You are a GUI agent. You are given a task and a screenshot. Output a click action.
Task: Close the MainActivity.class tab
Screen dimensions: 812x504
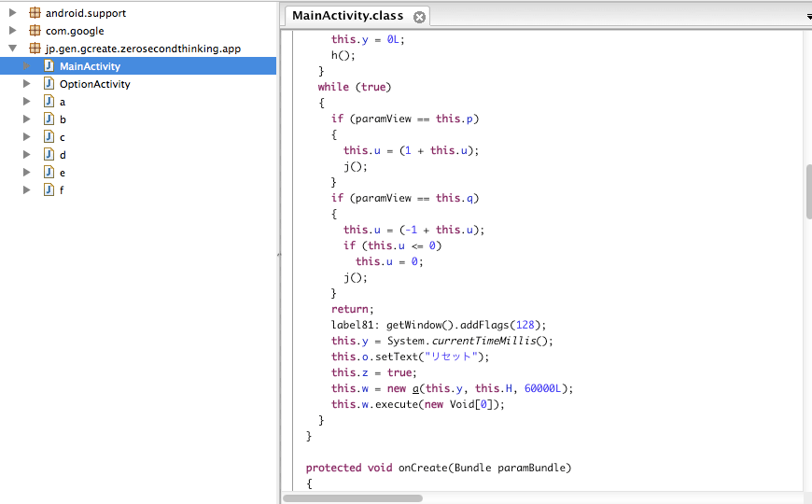coord(419,17)
